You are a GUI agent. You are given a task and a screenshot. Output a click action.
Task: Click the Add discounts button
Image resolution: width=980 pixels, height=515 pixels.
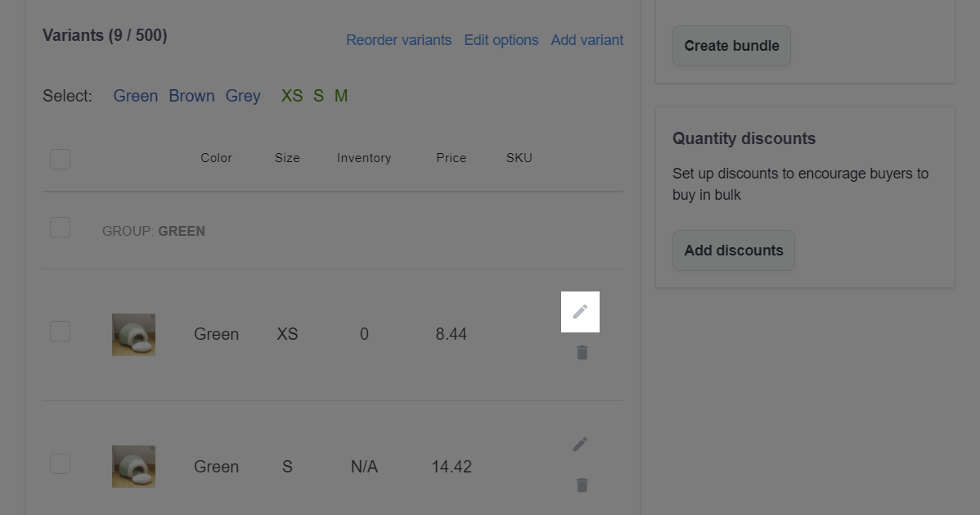(x=733, y=251)
